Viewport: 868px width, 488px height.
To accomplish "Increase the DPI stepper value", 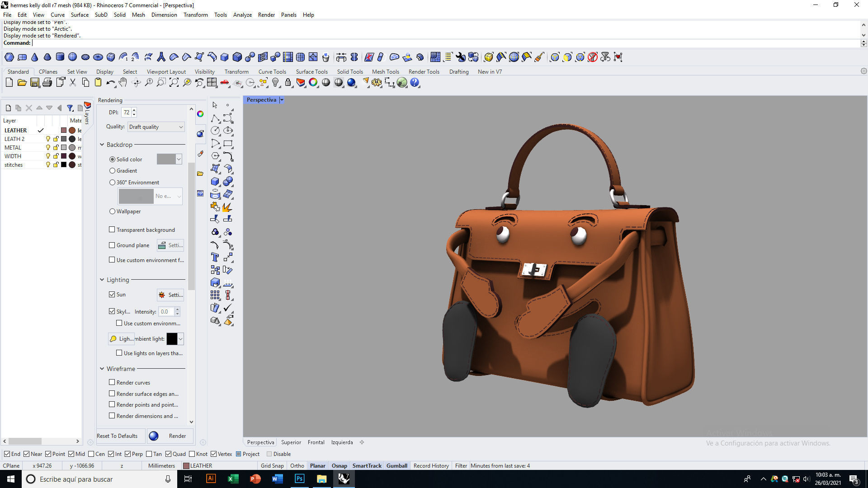I will 134,110.
